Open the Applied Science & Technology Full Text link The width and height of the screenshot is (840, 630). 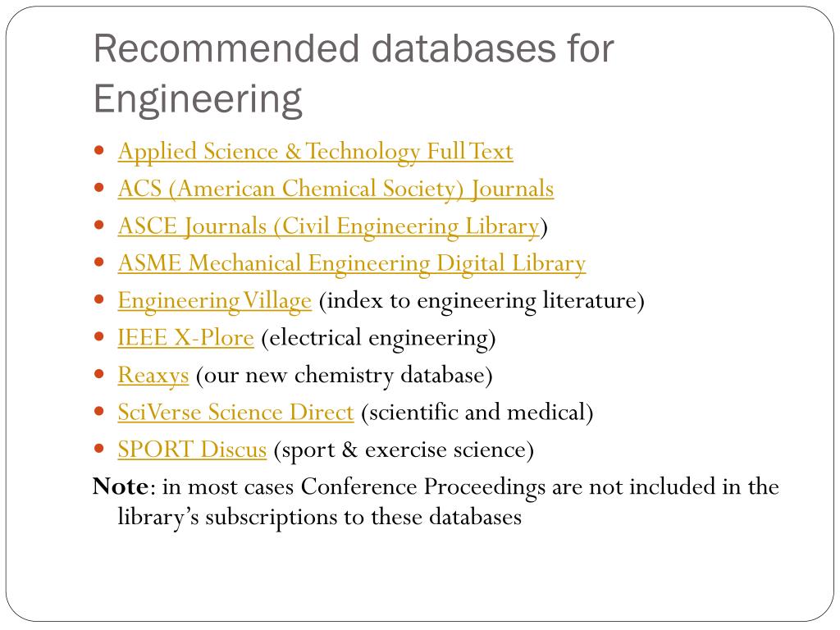pos(315,152)
